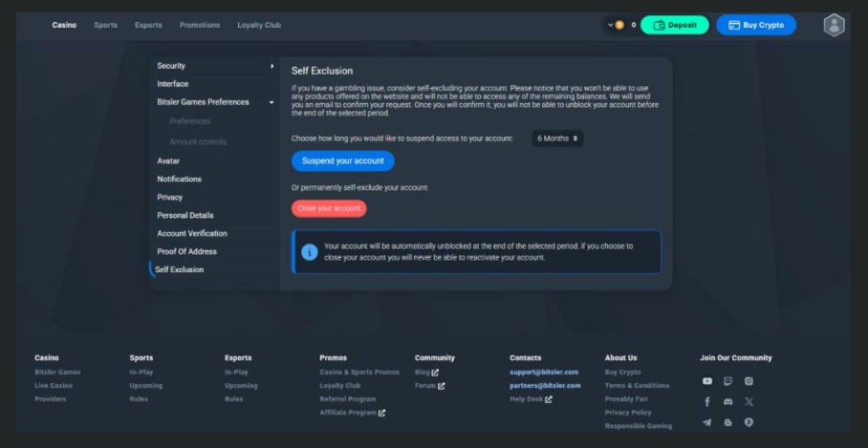Click the red Close your account button
The width and height of the screenshot is (868, 448).
coord(328,208)
